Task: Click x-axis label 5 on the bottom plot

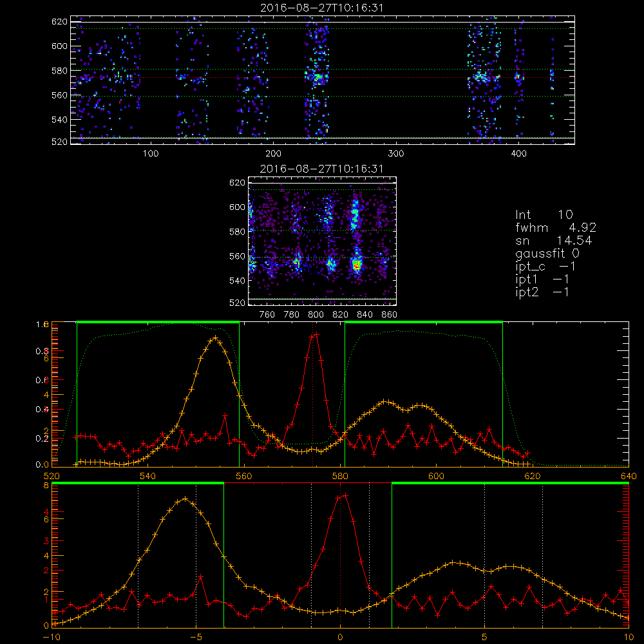Action: tap(485, 637)
